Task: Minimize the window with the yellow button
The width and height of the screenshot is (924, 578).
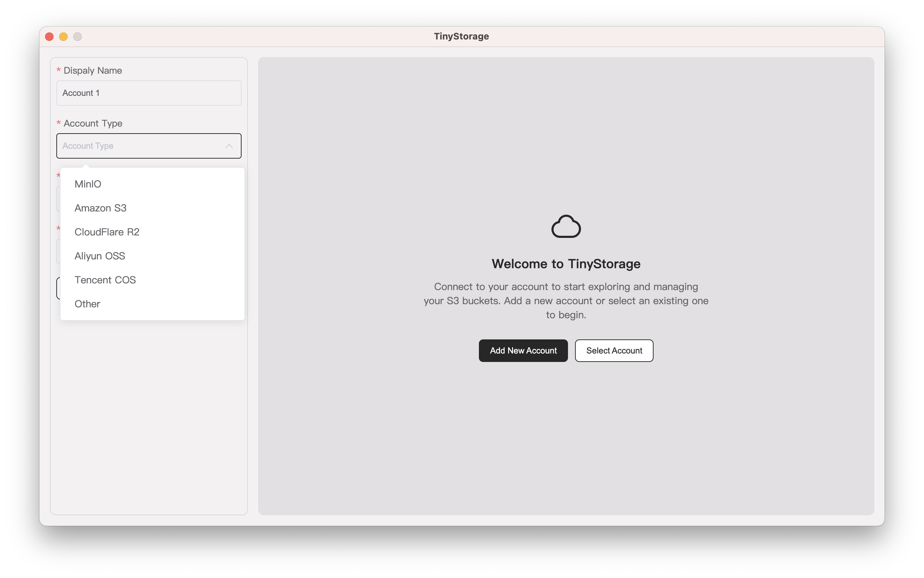Action: point(63,37)
